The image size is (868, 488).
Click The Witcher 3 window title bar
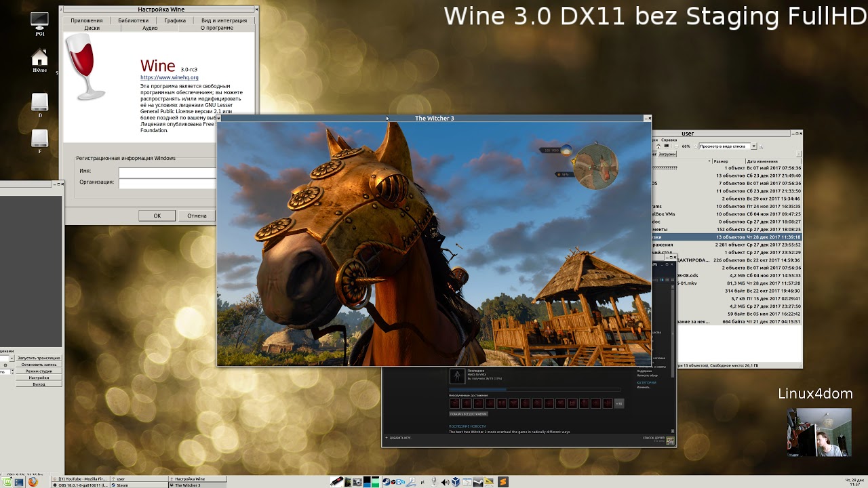coord(434,118)
